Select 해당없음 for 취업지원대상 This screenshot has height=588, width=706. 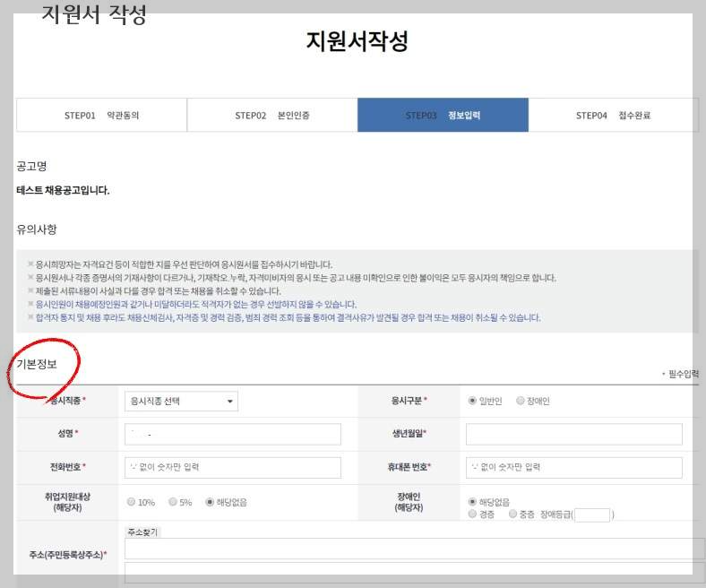click(210, 502)
